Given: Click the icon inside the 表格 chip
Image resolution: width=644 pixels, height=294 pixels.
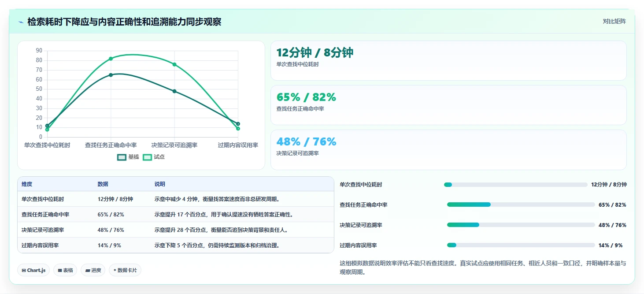Looking at the screenshot, I should coord(60,270).
